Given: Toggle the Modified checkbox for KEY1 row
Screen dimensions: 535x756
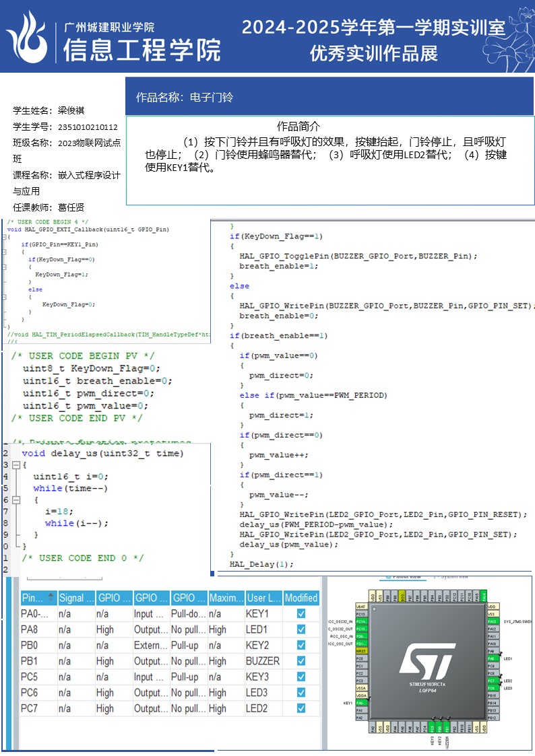Looking at the screenshot, I should 301,614.
